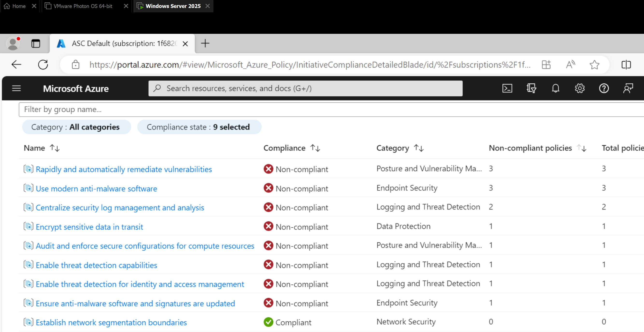
Task: Focus the Search resources, services, and docs box
Action: [305, 88]
